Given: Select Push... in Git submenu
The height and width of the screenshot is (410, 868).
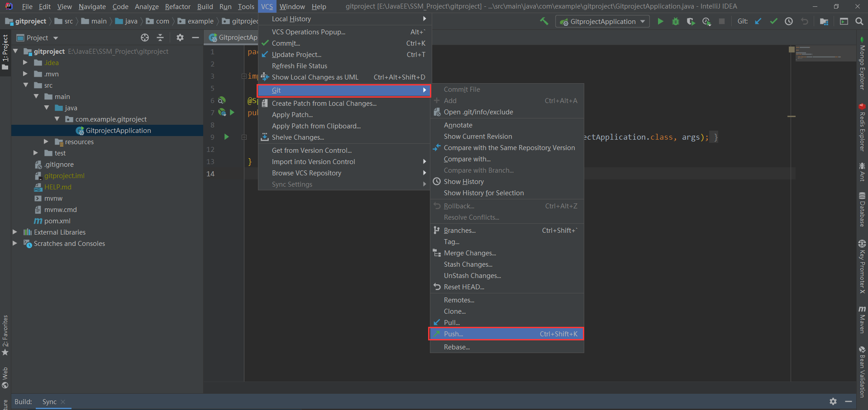Looking at the screenshot, I should pyautogui.click(x=506, y=334).
